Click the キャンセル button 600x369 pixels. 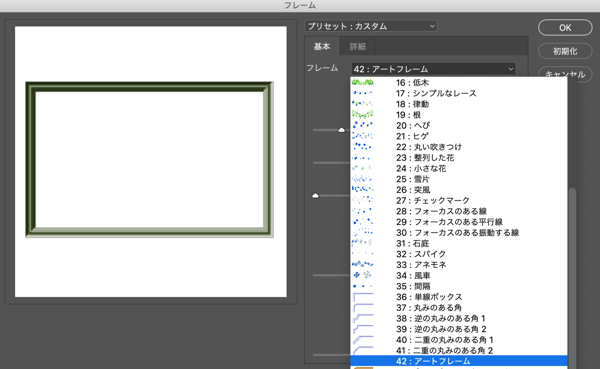pos(565,74)
